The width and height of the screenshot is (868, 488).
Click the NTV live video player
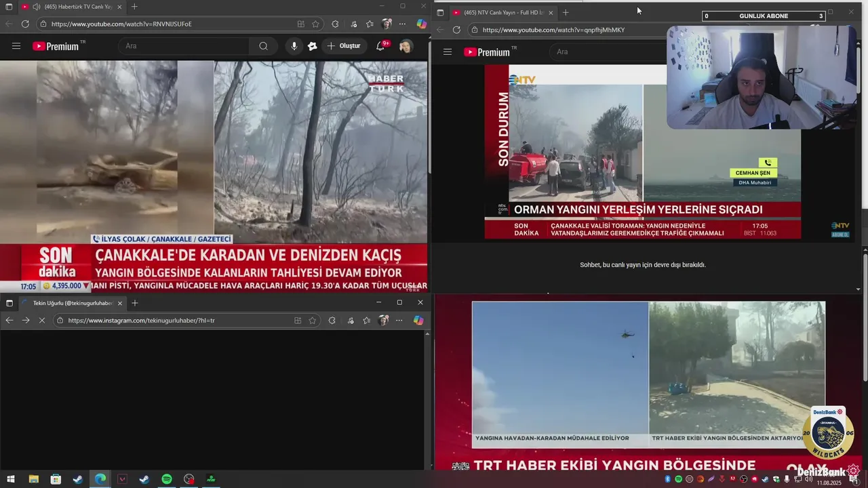click(643, 152)
